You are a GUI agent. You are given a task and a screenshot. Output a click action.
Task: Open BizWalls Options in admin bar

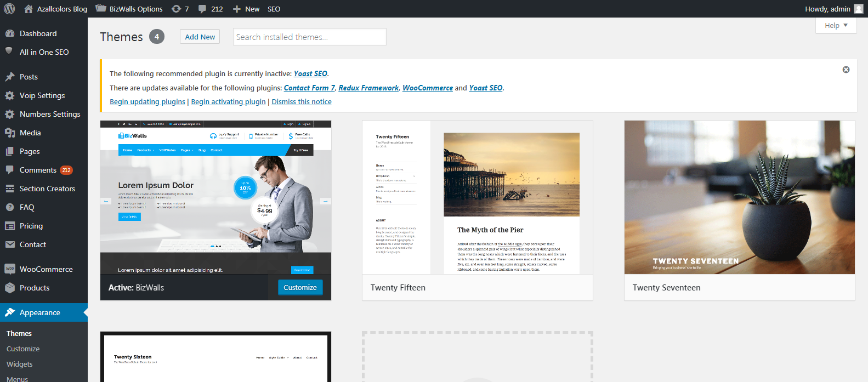pyautogui.click(x=129, y=9)
